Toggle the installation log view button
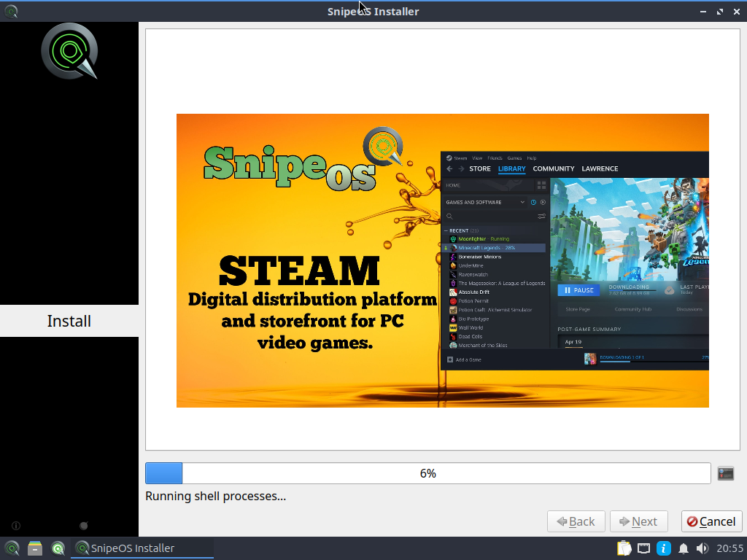Image resolution: width=747 pixels, height=560 pixels. tap(726, 473)
